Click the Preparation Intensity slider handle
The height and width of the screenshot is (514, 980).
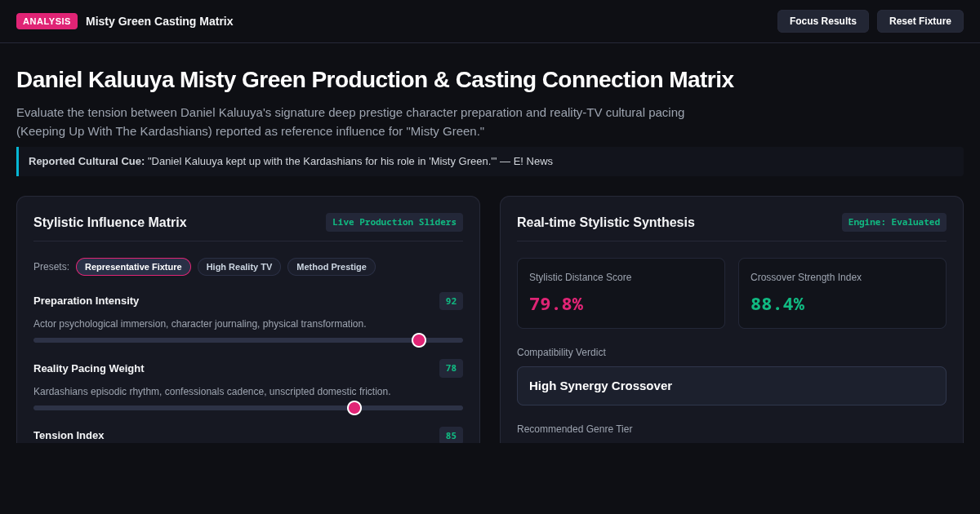click(x=419, y=340)
